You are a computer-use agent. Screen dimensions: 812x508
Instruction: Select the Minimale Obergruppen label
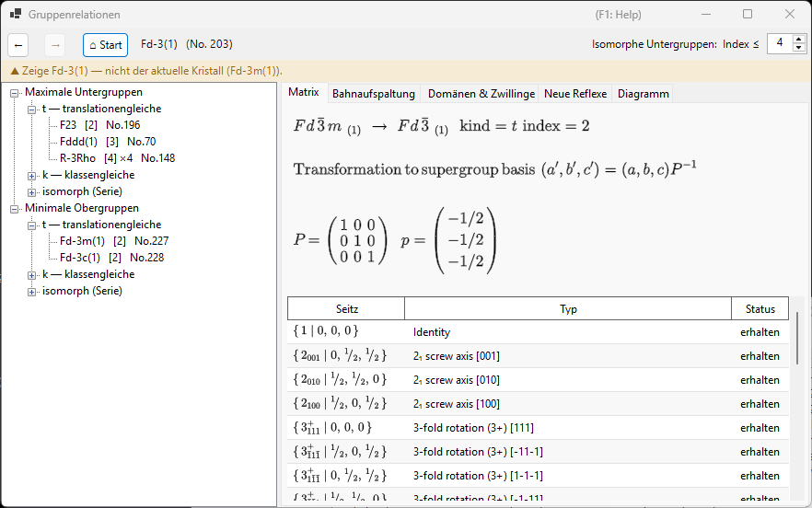click(82, 208)
